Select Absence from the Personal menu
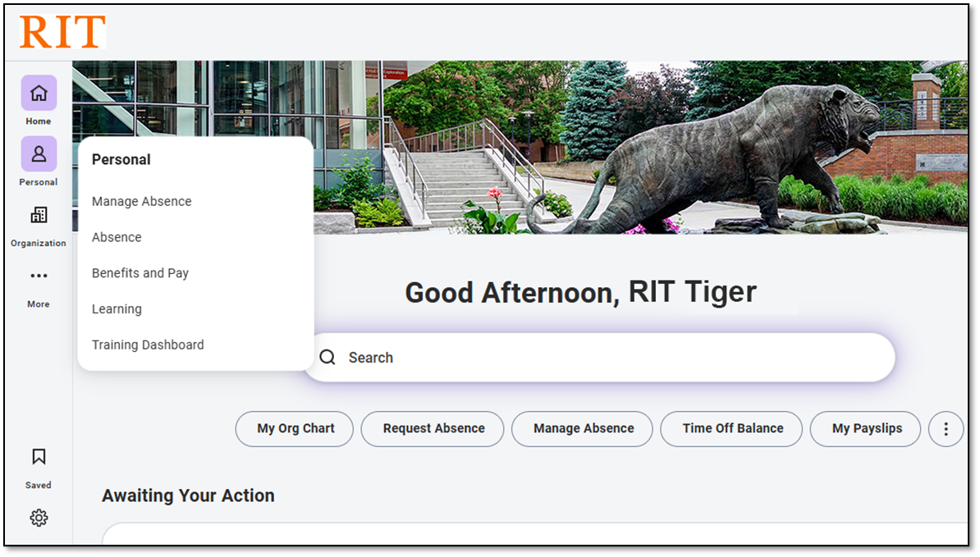980x557 pixels. coord(117,237)
